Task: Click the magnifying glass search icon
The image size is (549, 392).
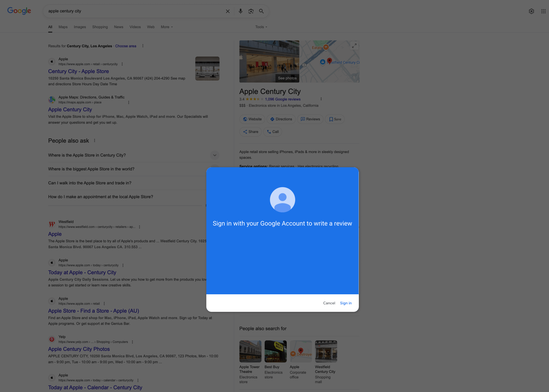Action: click(261, 11)
